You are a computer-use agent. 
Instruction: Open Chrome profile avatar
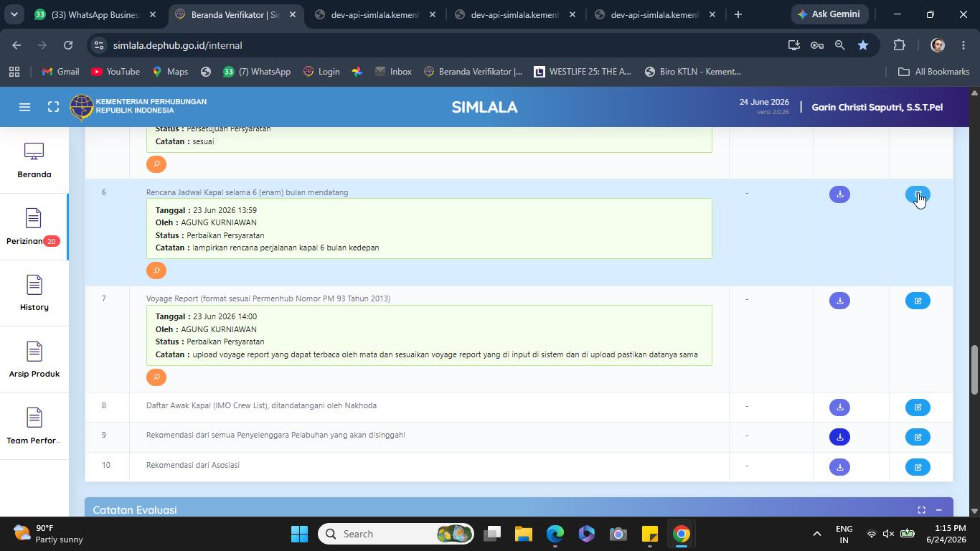coord(938,45)
